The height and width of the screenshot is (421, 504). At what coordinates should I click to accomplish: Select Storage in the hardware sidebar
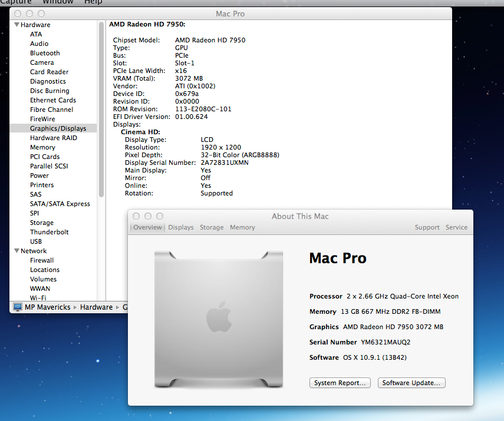pyautogui.click(x=42, y=223)
